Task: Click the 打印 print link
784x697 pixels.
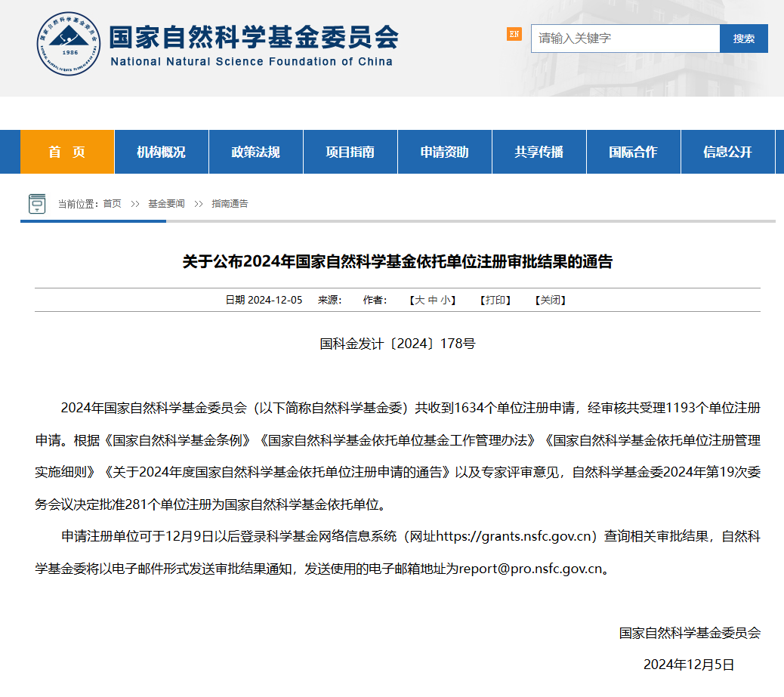Action: [495, 300]
